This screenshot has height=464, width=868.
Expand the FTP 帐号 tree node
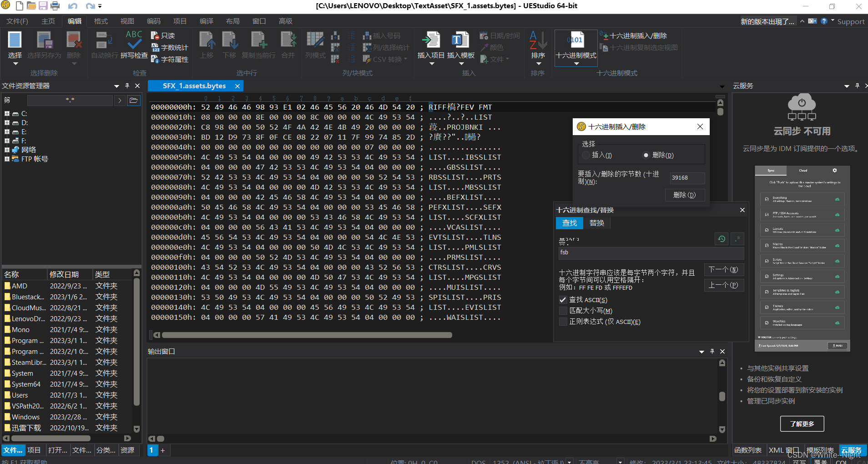point(7,159)
